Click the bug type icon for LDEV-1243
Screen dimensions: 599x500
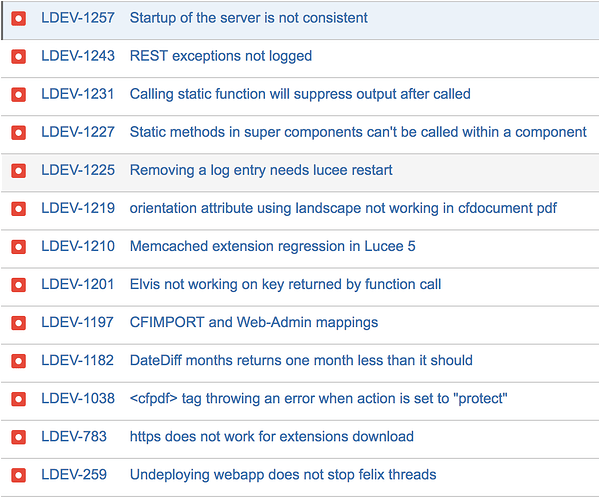click(x=18, y=57)
